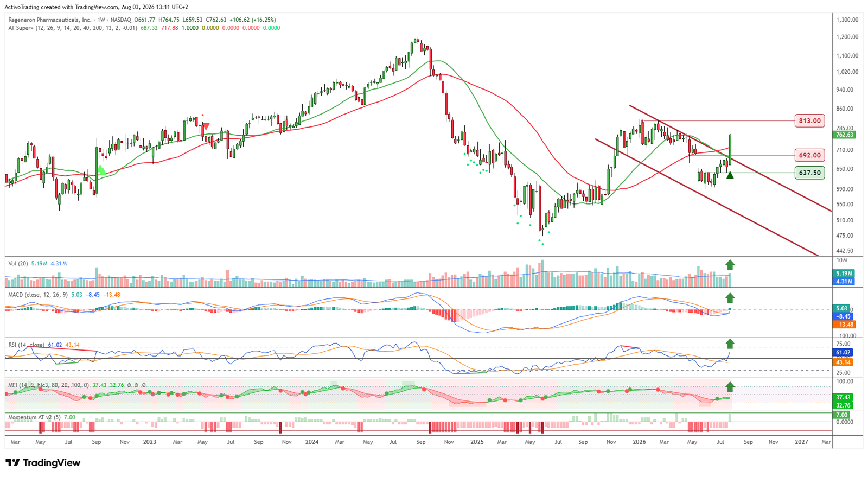Click the 32.76 MFI axis tag
The height and width of the screenshot is (477, 868).
point(842,405)
